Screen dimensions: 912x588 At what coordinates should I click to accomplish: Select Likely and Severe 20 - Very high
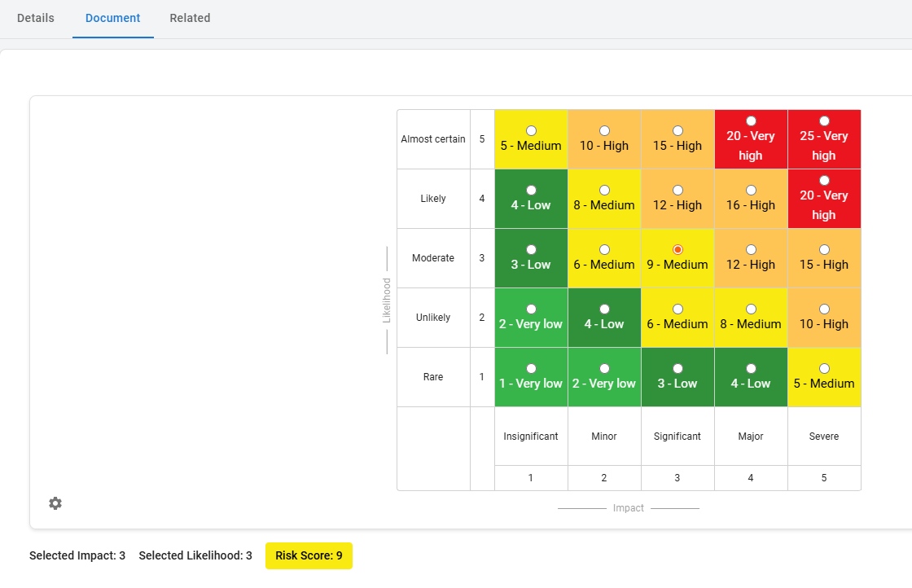[x=824, y=181]
